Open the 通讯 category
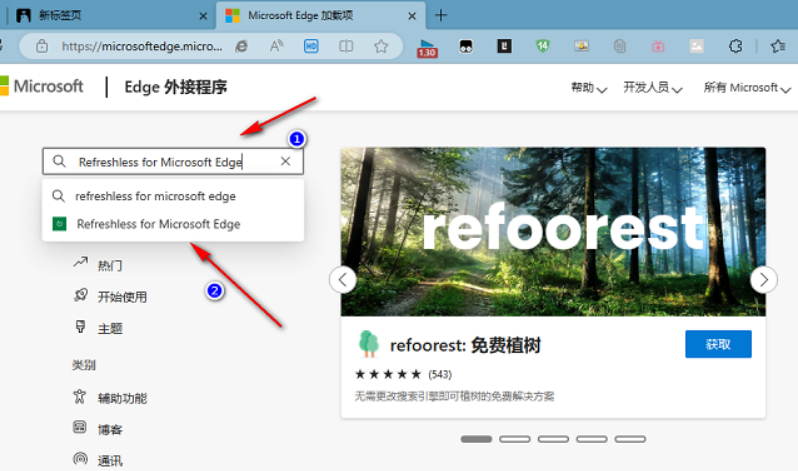The image size is (798, 471). click(109, 461)
